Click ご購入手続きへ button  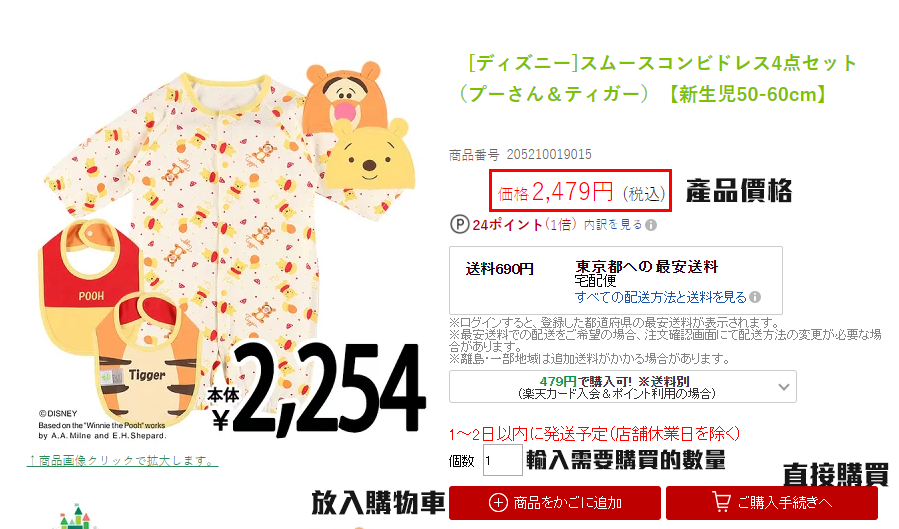tap(772, 503)
